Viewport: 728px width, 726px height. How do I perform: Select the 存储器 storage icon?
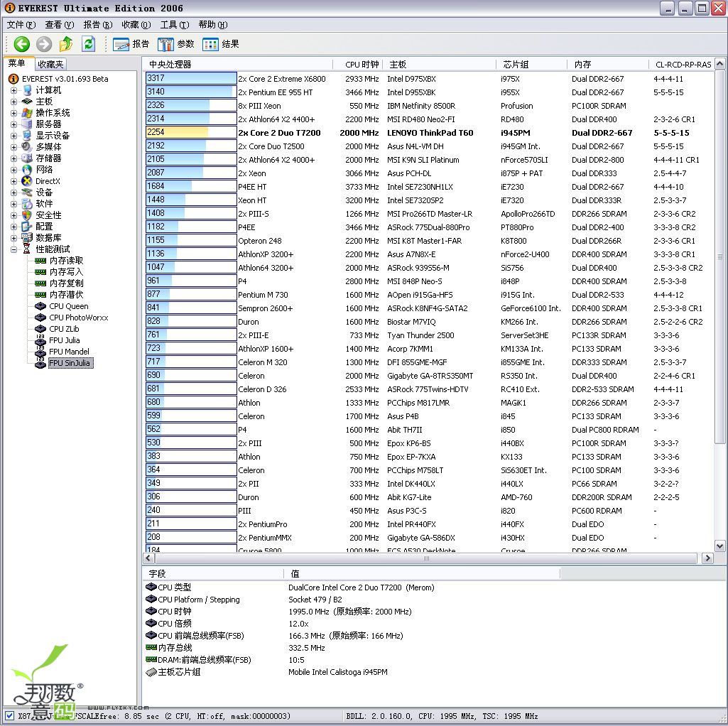(28, 158)
